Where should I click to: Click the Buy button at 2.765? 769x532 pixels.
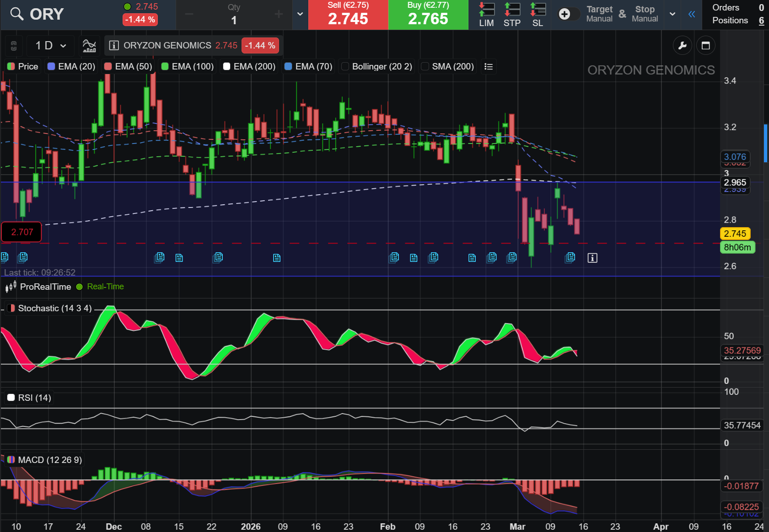coord(428,15)
